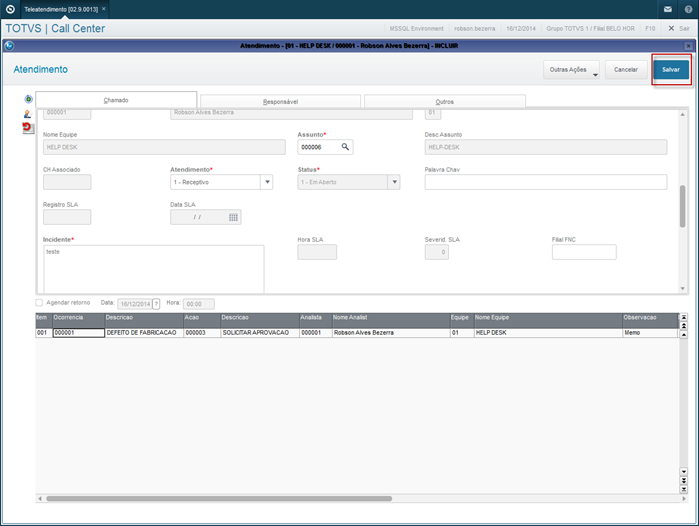Click the person icon in the left sidebar

pyautogui.click(x=28, y=114)
